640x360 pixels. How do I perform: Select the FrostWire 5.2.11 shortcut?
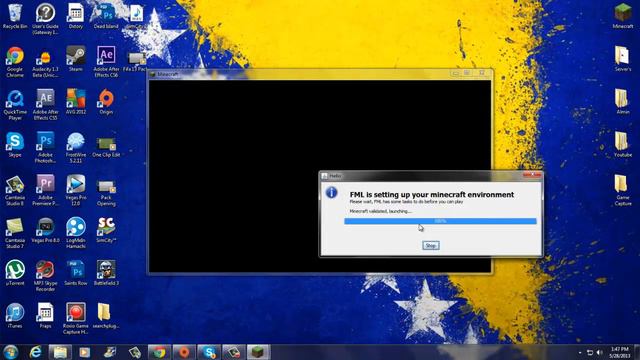76,147
